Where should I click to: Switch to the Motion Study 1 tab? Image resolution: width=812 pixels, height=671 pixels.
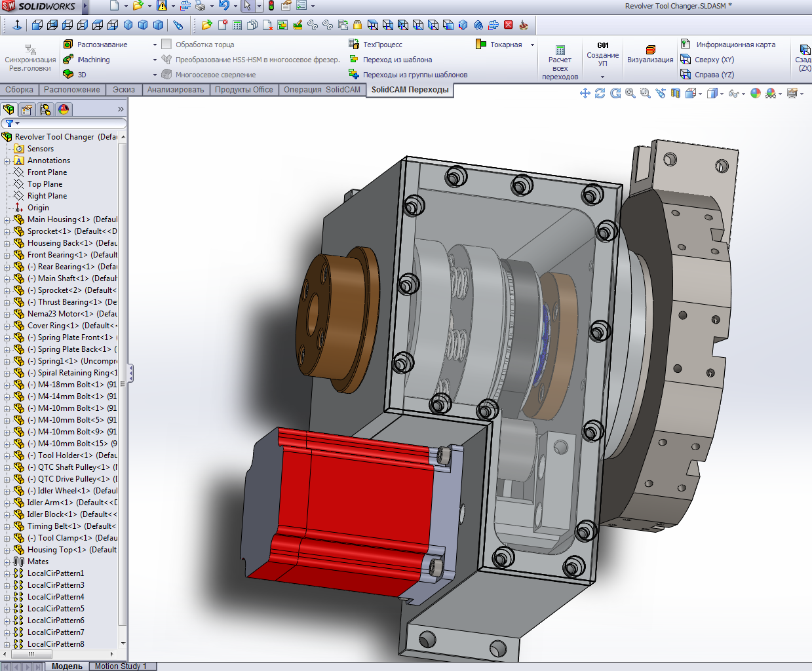(121, 666)
